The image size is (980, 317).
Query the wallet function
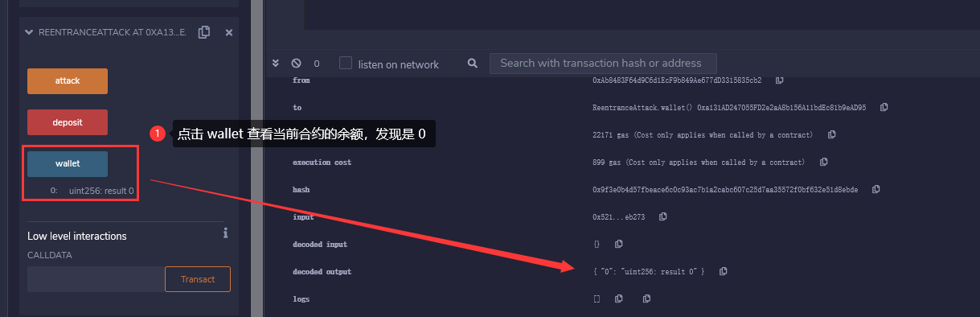tap(68, 163)
